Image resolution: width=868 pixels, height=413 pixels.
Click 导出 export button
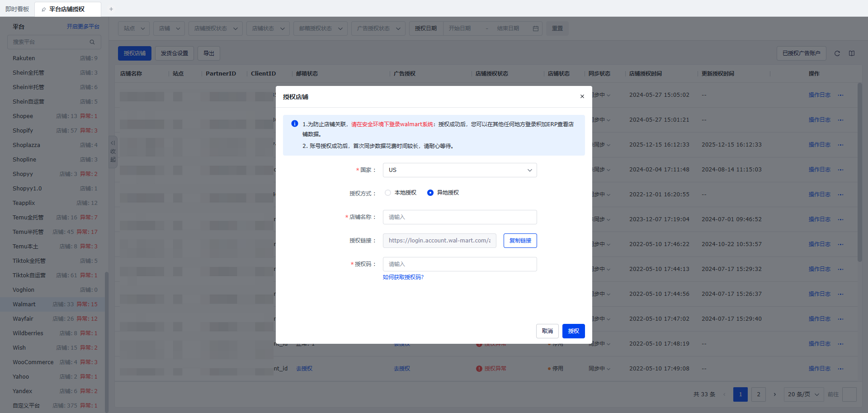pyautogui.click(x=209, y=53)
